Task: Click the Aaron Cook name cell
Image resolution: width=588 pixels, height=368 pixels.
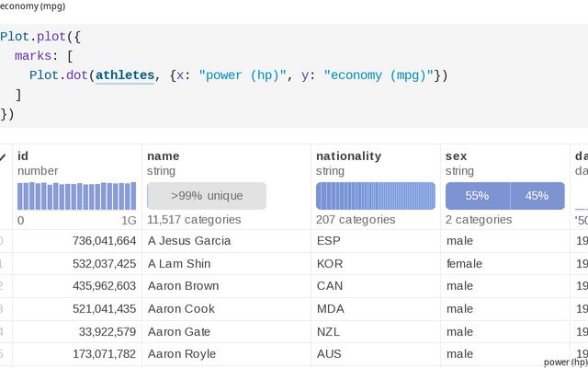Action: (181, 308)
